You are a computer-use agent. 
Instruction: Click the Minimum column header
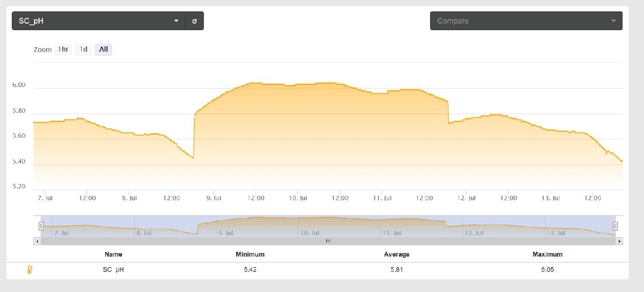coord(250,254)
